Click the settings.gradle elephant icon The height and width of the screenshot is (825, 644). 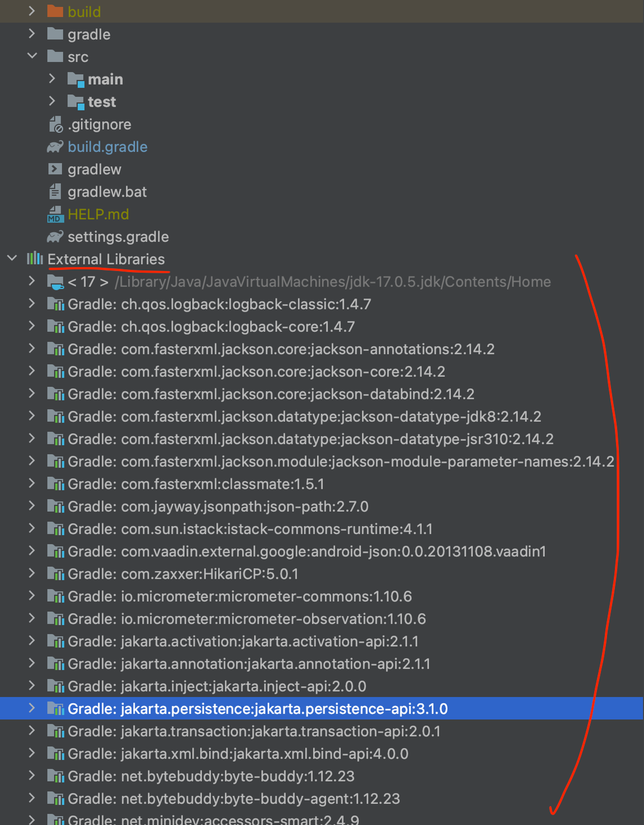(x=55, y=237)
